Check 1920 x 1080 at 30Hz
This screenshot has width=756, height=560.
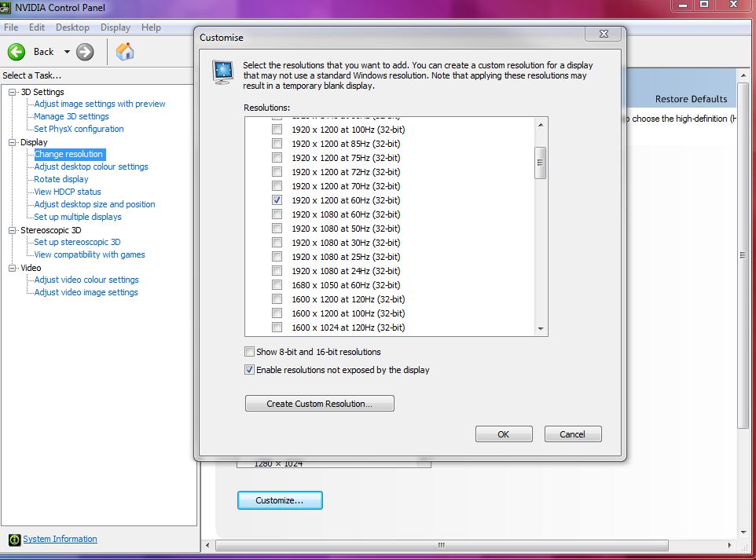coord(277,243)
